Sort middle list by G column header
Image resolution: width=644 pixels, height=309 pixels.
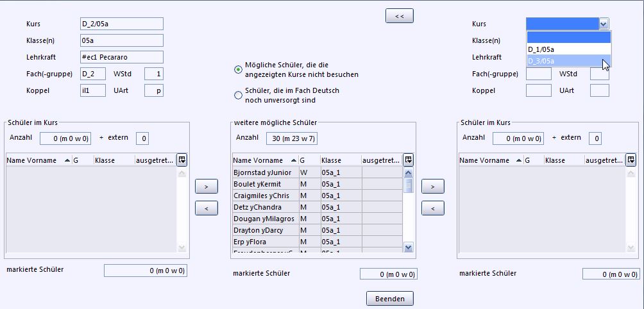pos(309,160)
